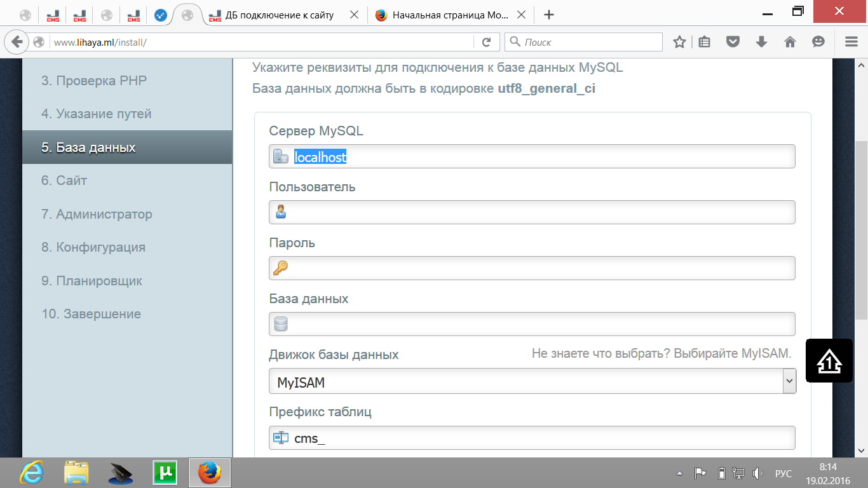
Task: Show site identity info for lihaya.ml
Action: coord(39,42)
